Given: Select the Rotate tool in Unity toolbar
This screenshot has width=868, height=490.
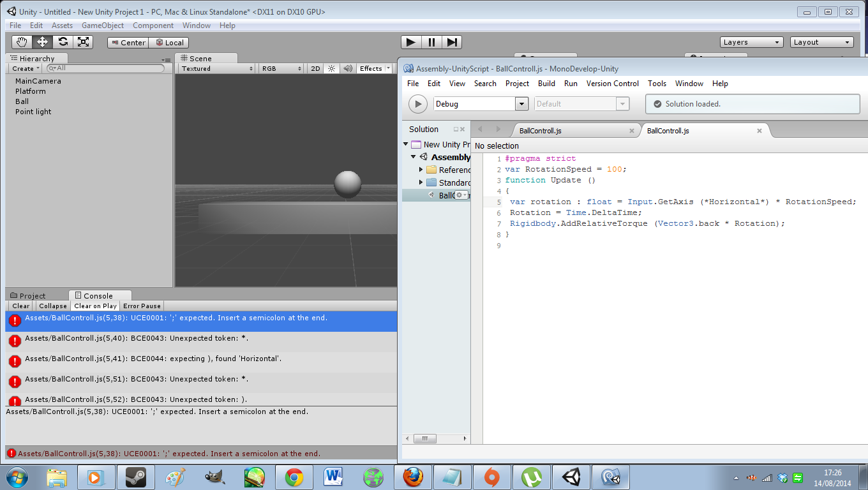Looking at the screenshot, I should click(63, 42).
